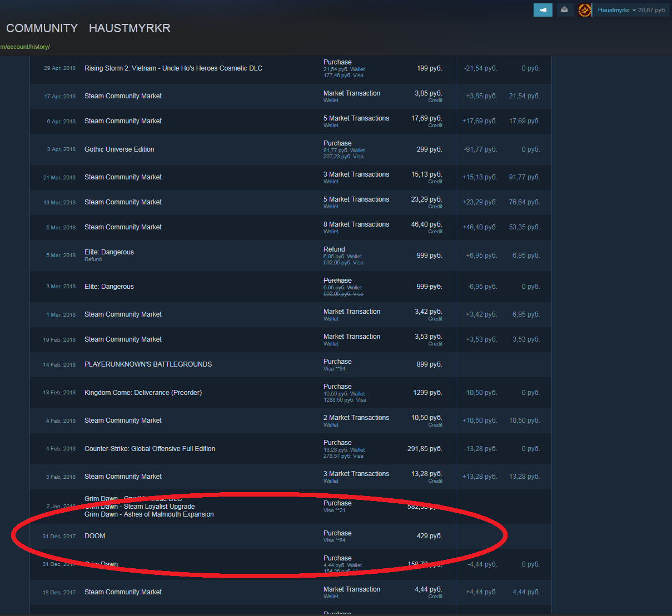Click the account/history URL text

(x=25, y=47)
